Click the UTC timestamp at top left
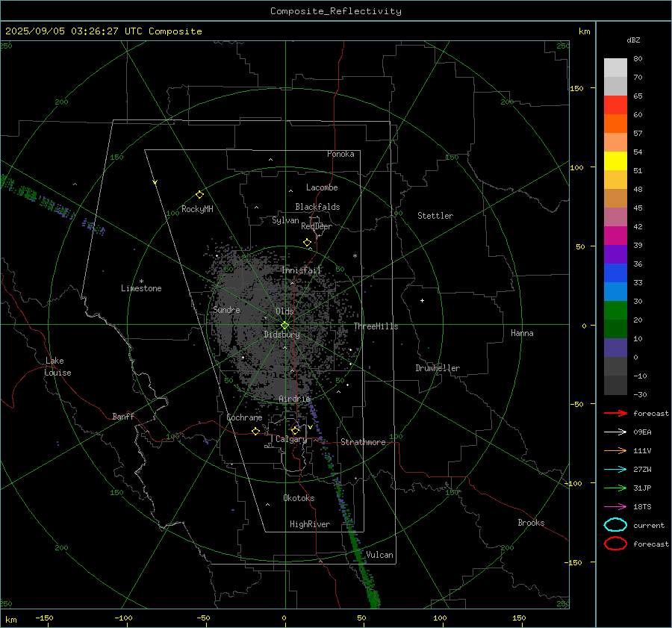The image size is (672, 628). (x=103, y=31)
